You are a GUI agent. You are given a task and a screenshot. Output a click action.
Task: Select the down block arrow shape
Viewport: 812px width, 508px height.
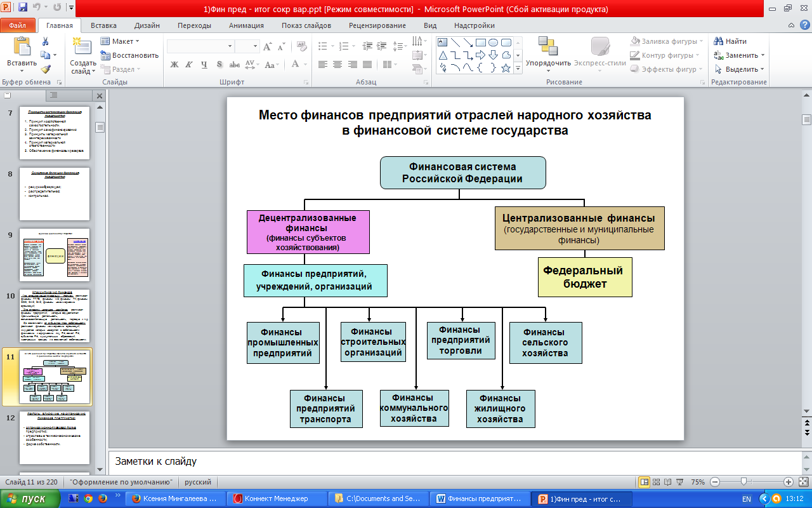tap(494, 55)
